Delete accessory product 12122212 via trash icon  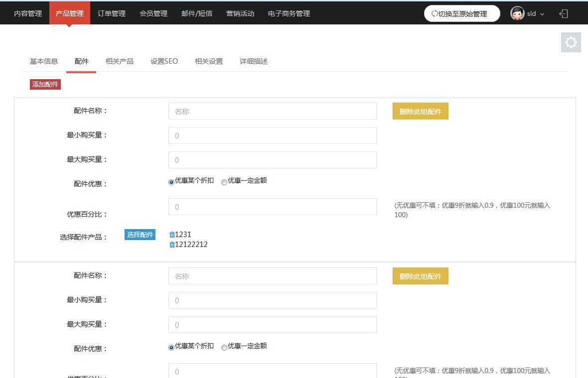(x=172, y=245)
